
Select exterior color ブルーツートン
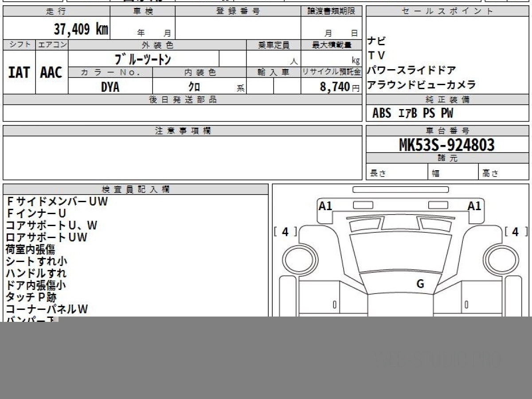click(x=143, y=59)
